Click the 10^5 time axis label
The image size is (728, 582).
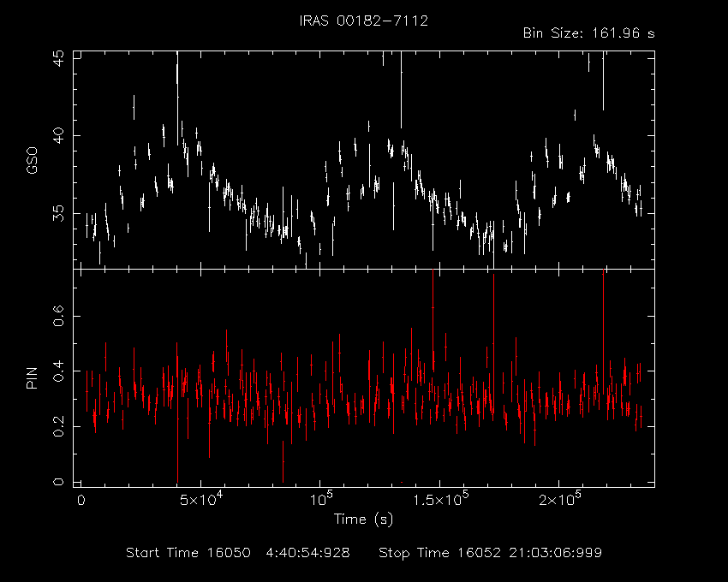[320, 498]
